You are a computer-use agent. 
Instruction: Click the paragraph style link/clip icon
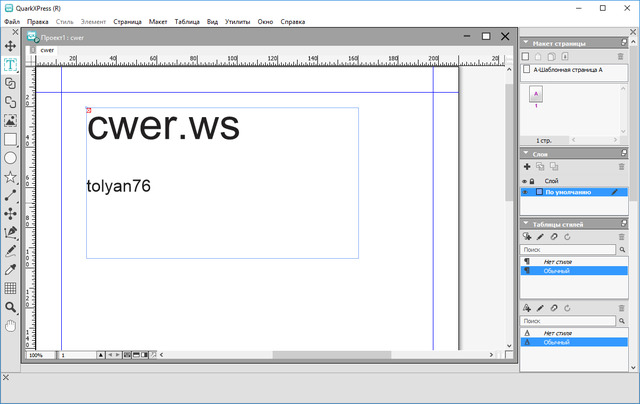coord(553,237)
